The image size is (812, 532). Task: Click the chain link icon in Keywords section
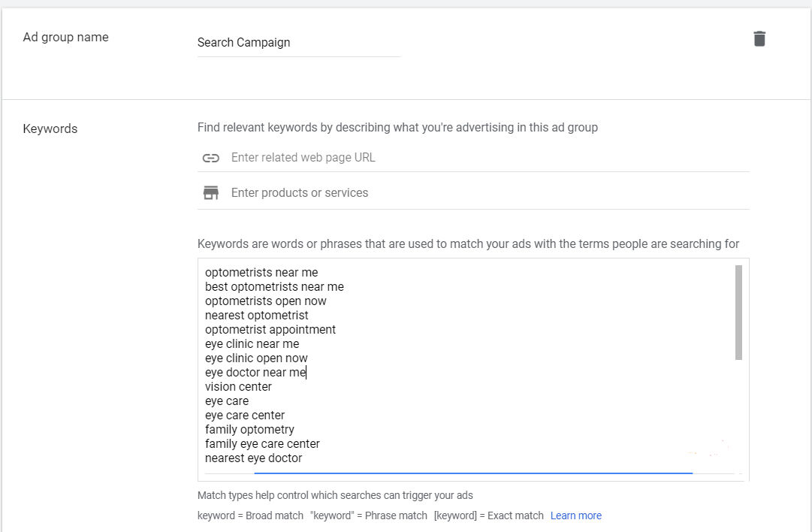pos(210,158)
